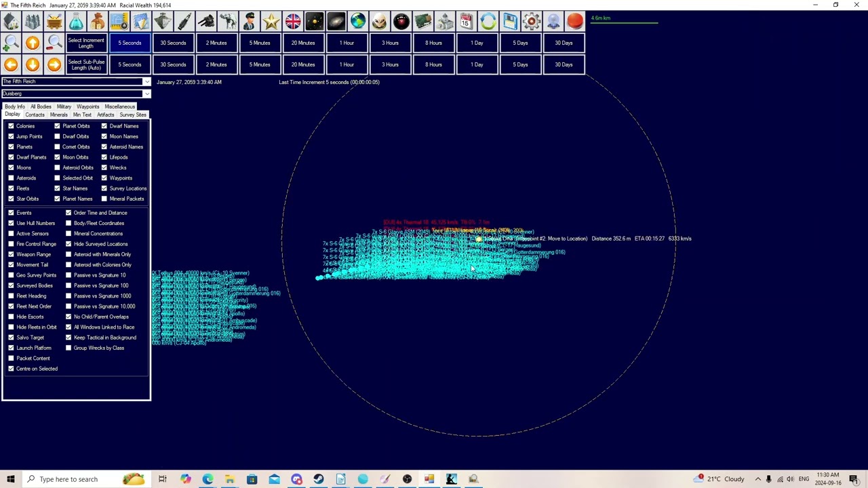Open Missile Design via the missile icon
868x488 pixels.
[x=184, y=22]
